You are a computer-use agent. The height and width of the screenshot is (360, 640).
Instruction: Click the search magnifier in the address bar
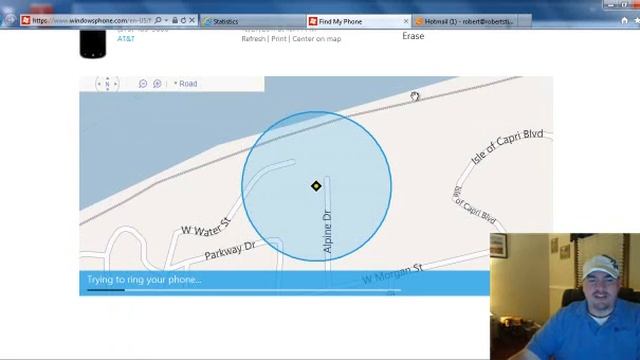point(158,20)
